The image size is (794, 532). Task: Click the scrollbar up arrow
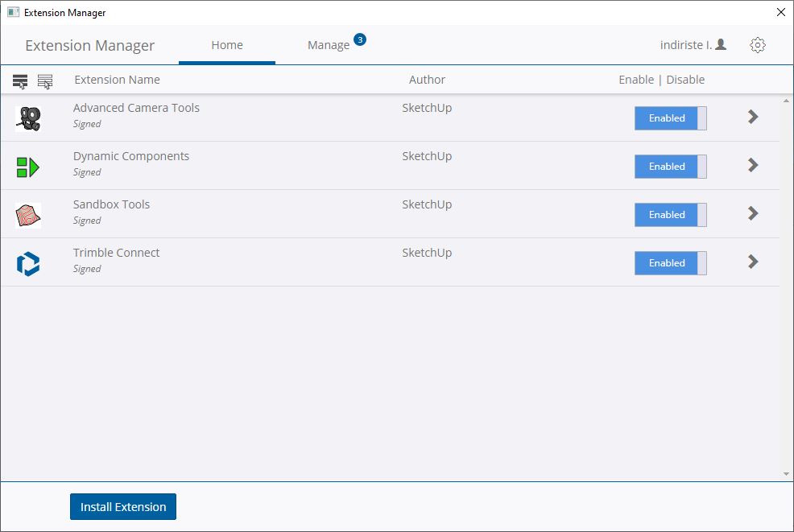click(786, 101)
